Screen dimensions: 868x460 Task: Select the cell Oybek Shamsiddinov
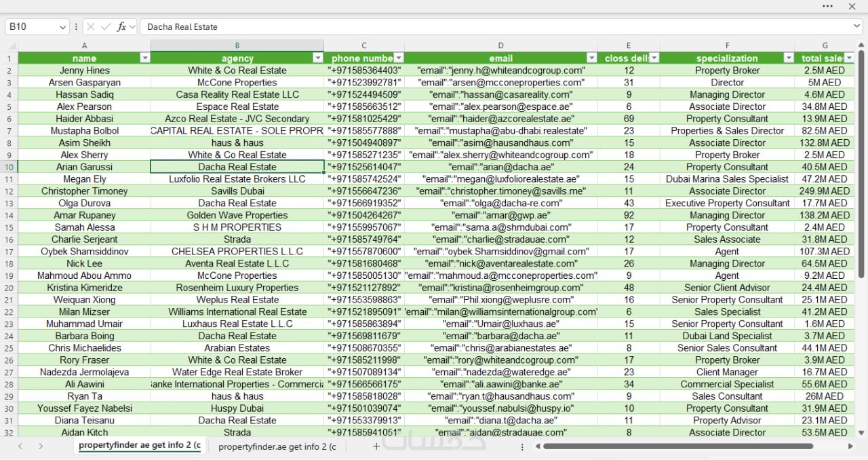point(84,252)
